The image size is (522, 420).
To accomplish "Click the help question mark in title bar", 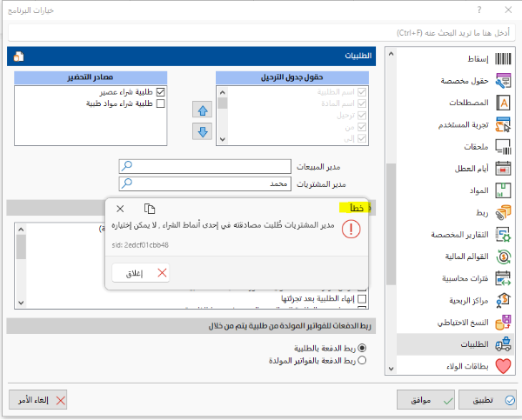I will pos(479,10).
